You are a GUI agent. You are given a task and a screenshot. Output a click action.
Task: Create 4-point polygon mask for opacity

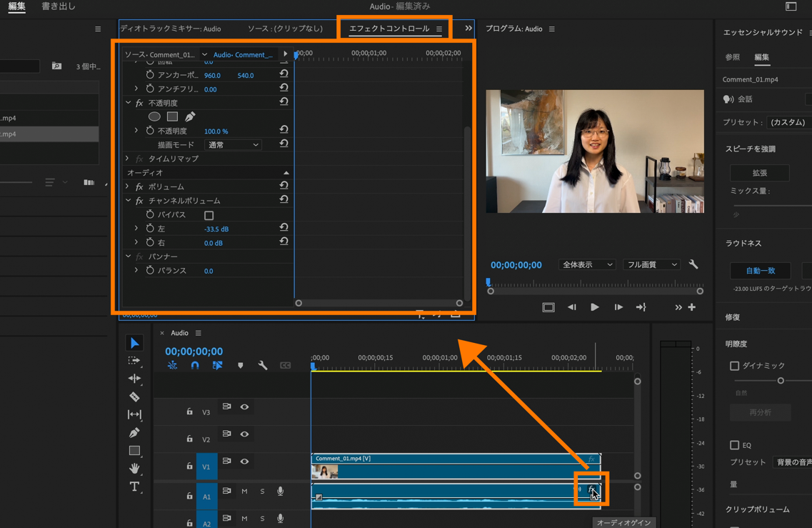172,116
